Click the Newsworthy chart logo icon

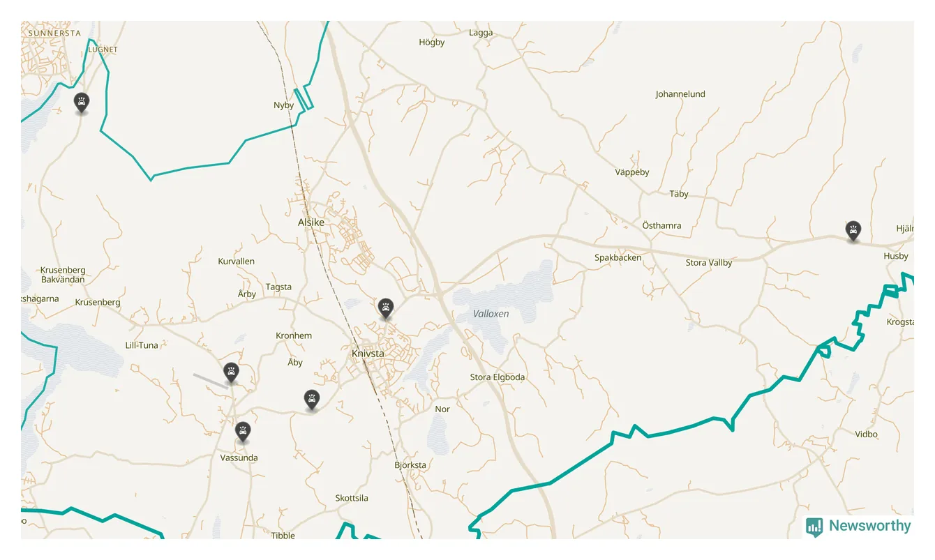[814, 527]
